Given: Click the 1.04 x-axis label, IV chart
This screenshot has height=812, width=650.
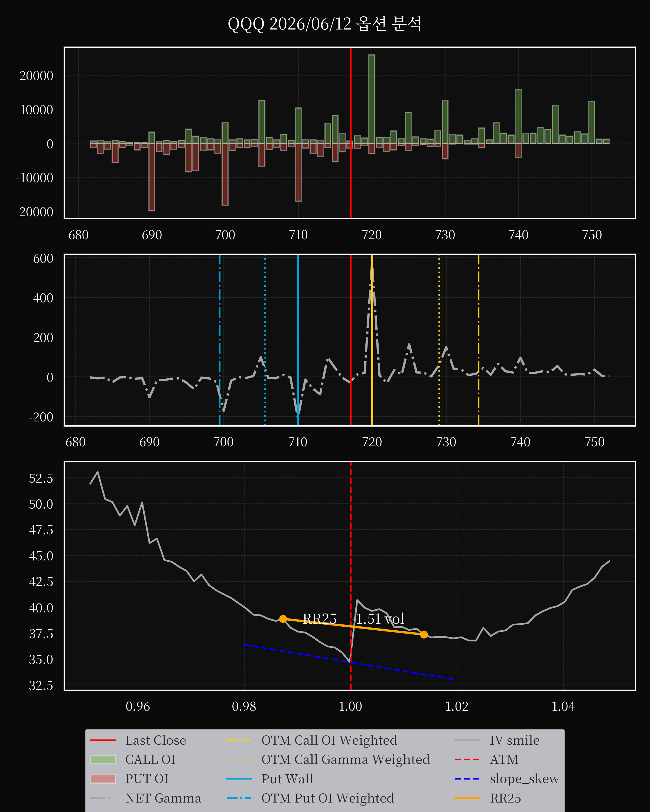Looking at the screenshot, I should pyautogui.click(x=563, y=706).
